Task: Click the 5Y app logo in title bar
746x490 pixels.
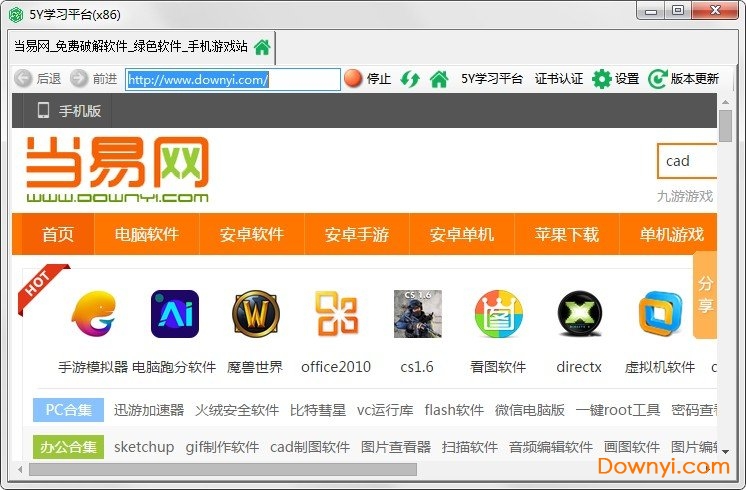Action: coord(16,15)
